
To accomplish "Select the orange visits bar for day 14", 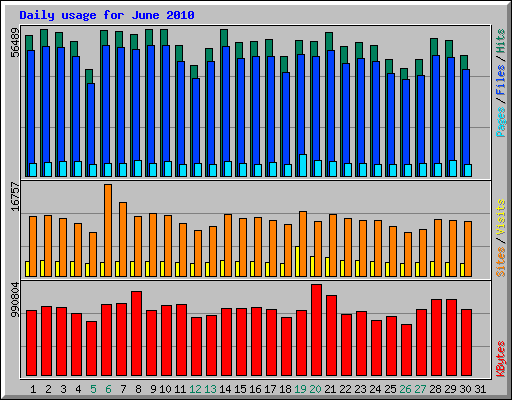I will tap(228, 245).
